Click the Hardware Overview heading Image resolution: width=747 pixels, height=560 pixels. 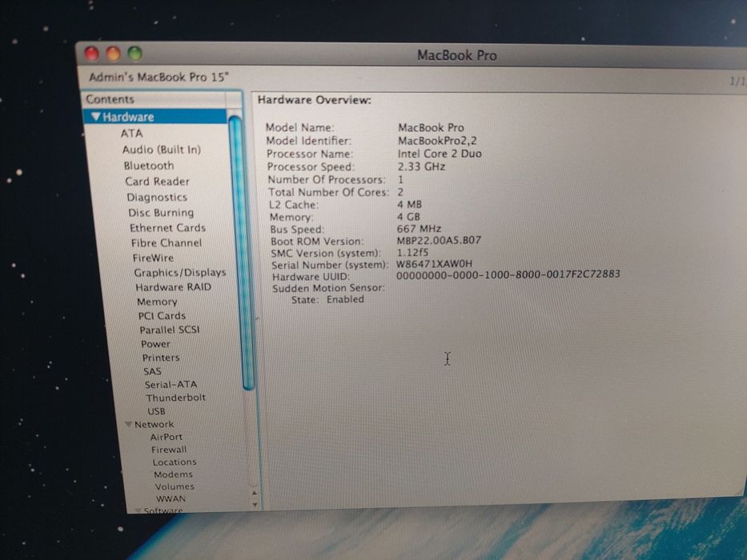click(315, 100)
